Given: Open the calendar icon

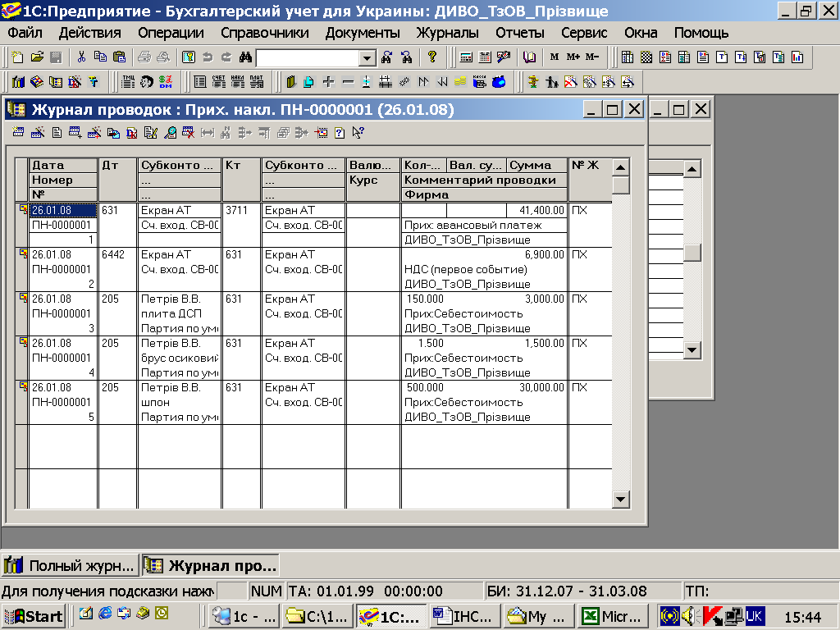Looking at the screenshot, I should click(x=485, y=57).
